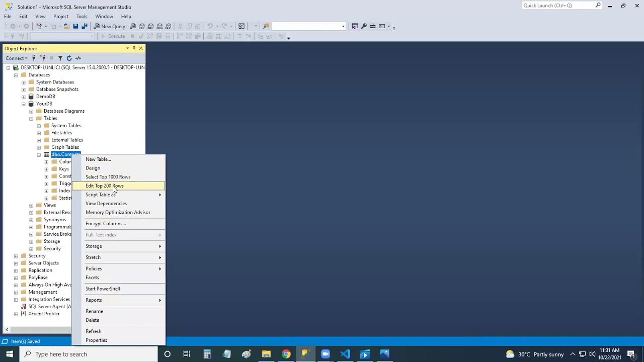Choose Edit Top 200 Rows

pos(118,186)
